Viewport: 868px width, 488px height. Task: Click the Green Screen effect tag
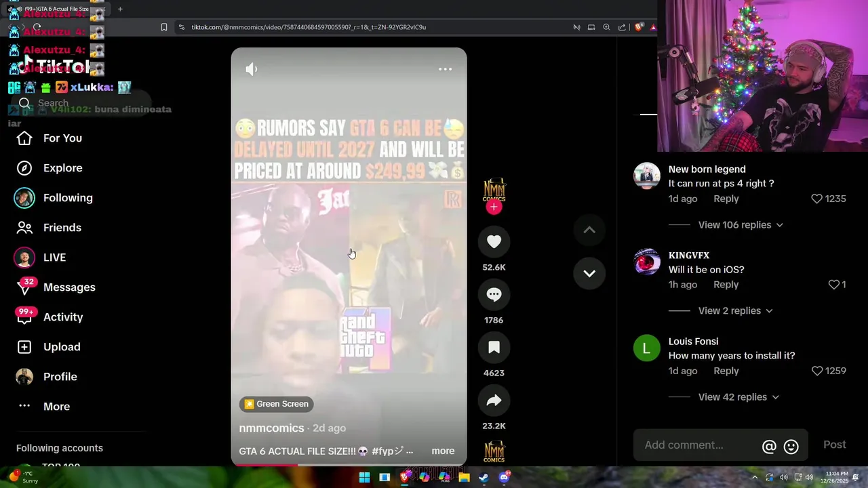coord(277,404)
